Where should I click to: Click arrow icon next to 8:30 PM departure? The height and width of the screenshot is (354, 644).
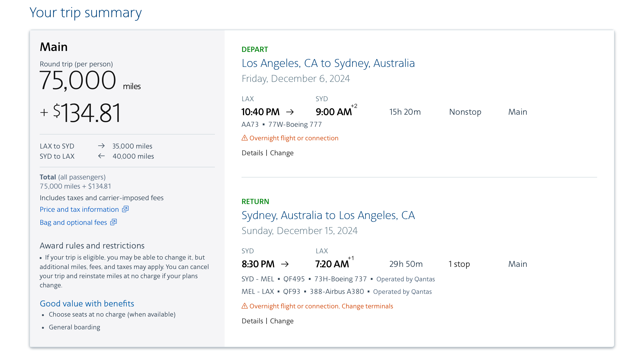pos(285,264)
